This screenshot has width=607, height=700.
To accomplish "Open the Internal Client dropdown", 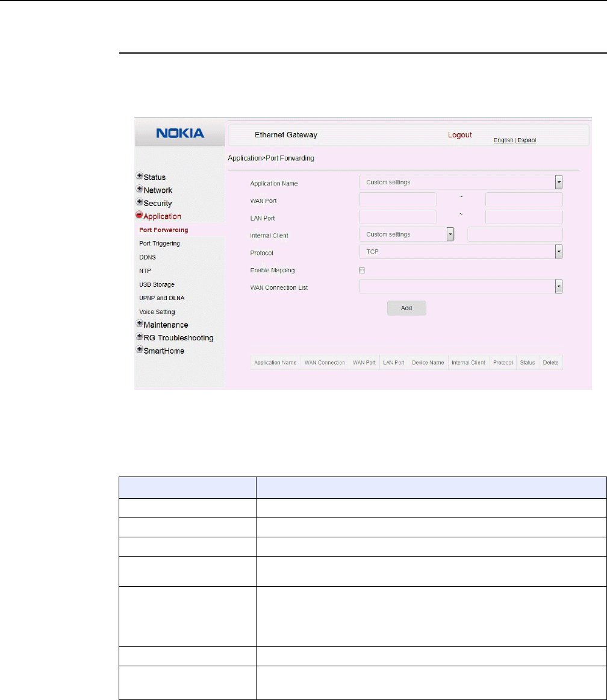I will [x=406, y=234].
